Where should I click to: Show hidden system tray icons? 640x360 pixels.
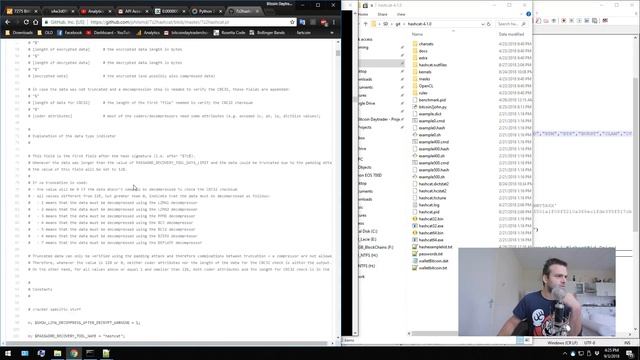coord(565,353)
